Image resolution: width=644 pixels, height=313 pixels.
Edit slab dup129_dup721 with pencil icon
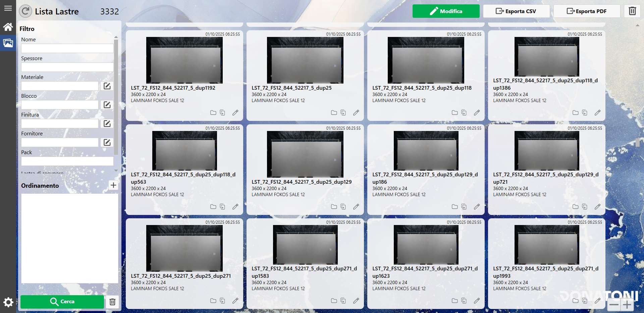click(598, 207)
